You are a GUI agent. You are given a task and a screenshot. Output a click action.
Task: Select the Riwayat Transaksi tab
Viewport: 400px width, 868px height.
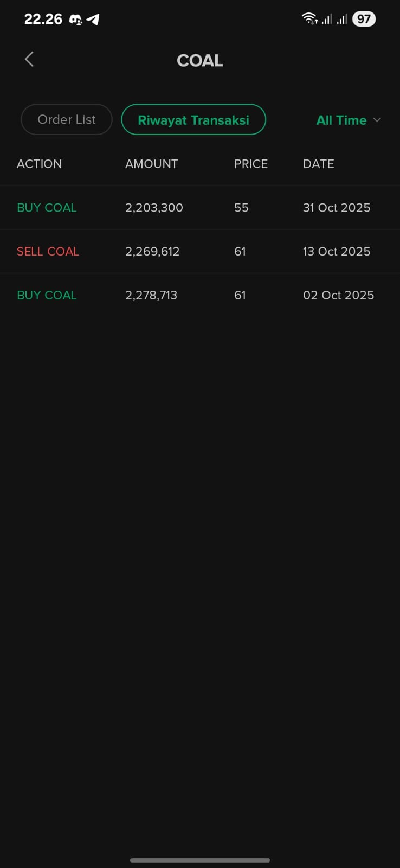(193, 120)
